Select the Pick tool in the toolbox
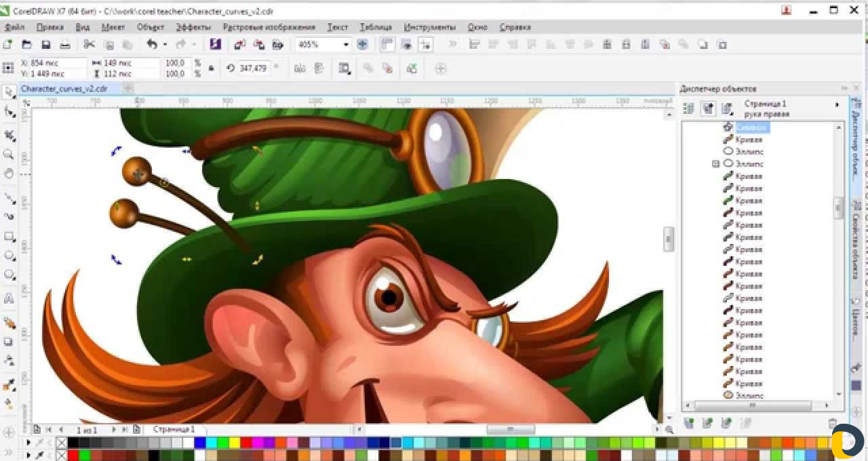Image resolution: width=868 pixels, height=461 pixels. [9, 92]
